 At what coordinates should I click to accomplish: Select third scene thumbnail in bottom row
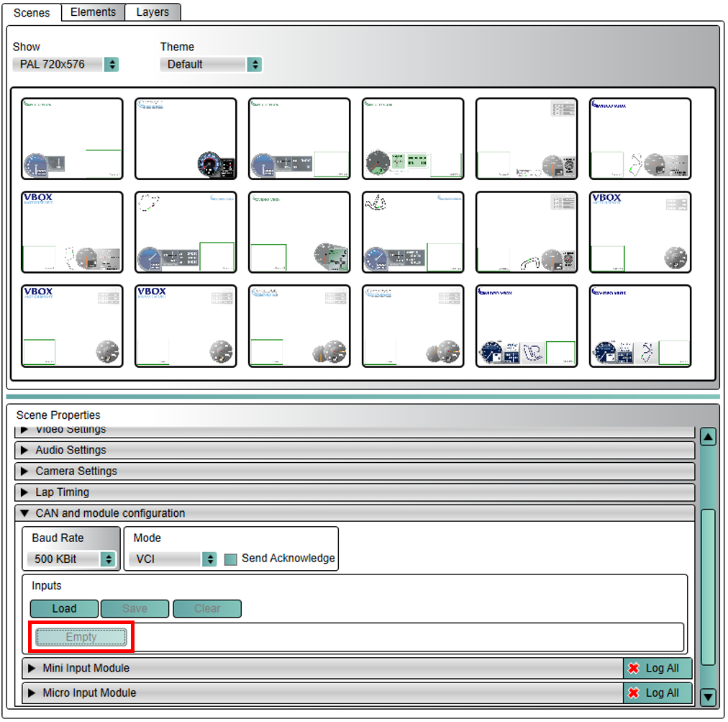(x=299, y=326)
